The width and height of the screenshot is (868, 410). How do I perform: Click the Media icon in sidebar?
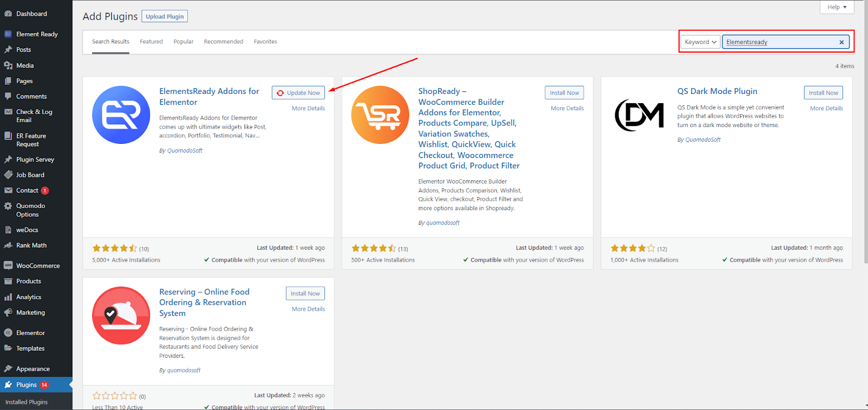(8, 65)
